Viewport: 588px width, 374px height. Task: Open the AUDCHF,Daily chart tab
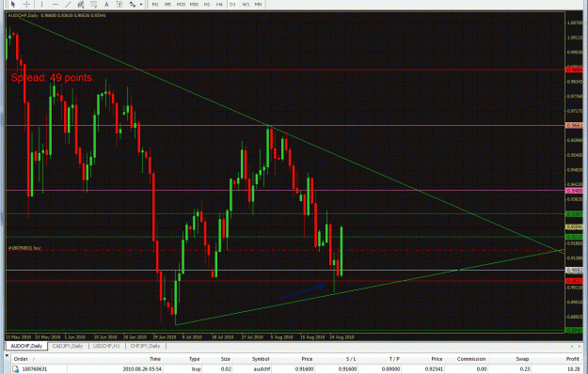(x=26, y=346)
